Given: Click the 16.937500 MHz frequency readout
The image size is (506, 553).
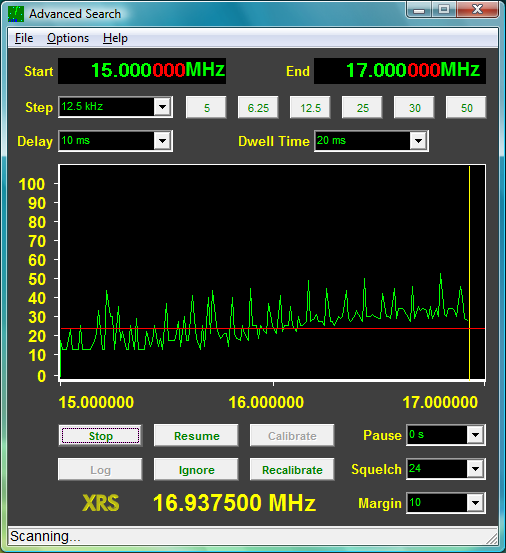Looking at the screenshot, I should 234,503.
